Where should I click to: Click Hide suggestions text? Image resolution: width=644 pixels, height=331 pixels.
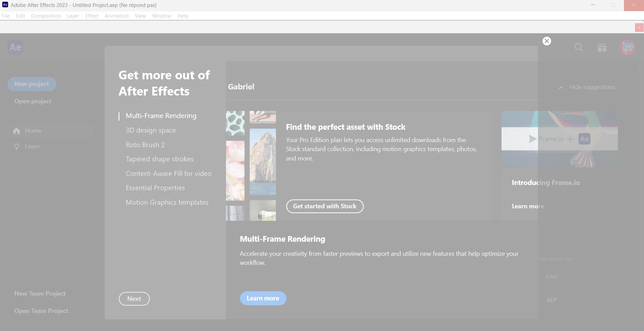pos(592,87)
